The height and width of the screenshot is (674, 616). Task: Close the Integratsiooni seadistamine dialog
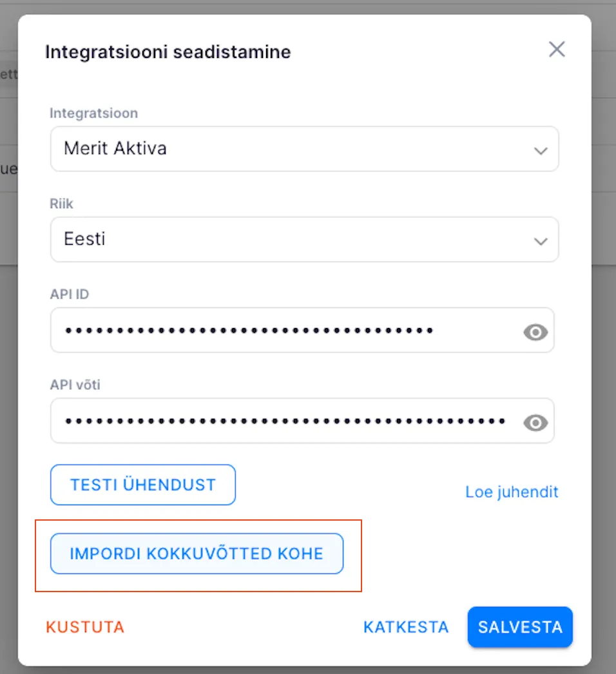click(556, 49)
